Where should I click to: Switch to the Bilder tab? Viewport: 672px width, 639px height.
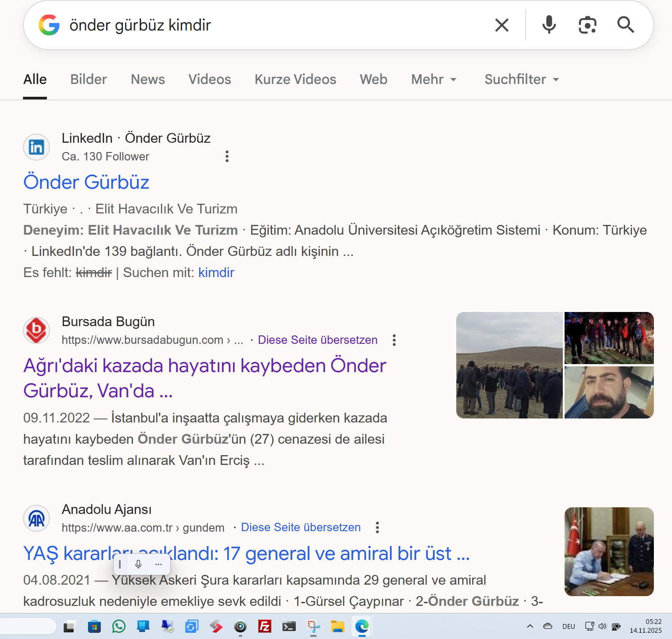coord(88,80)
